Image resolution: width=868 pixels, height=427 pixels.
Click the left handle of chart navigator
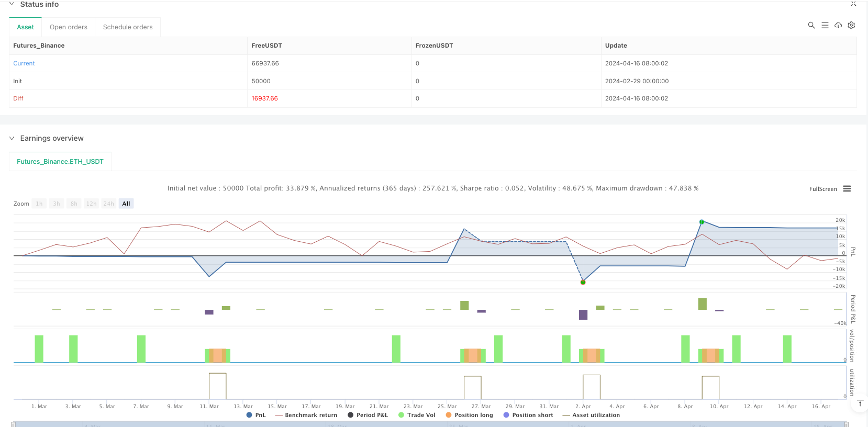[x=14, y=424]
